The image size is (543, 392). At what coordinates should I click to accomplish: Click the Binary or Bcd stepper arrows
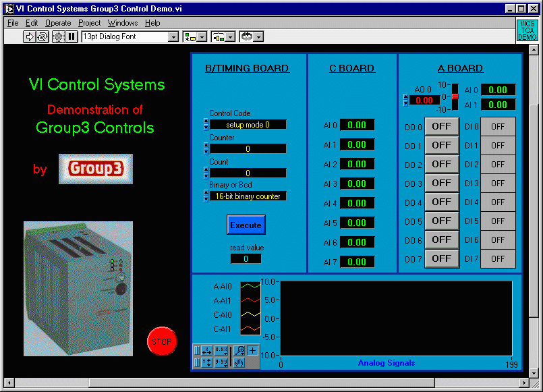pyautogui.click(x=206, y=196)
